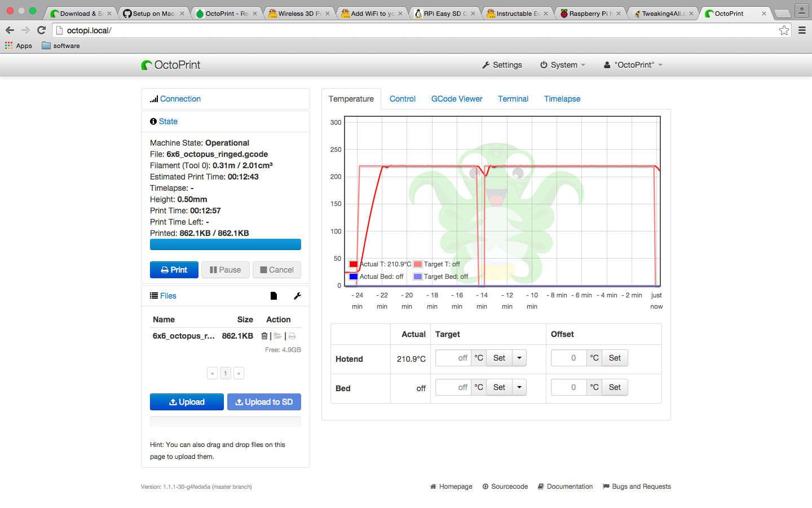The image size is (812, 508).
Task: Reload the page with refresh icon
Action: [41, 30]
